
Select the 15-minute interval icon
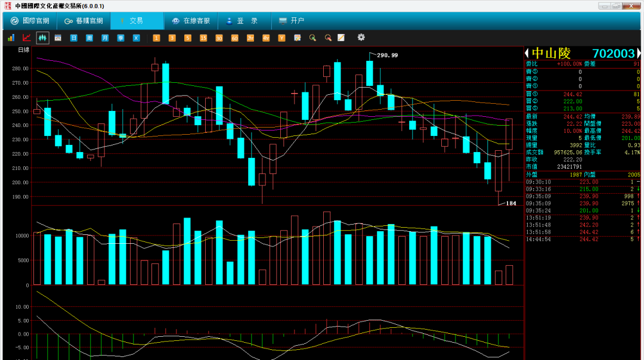point(203,38)
